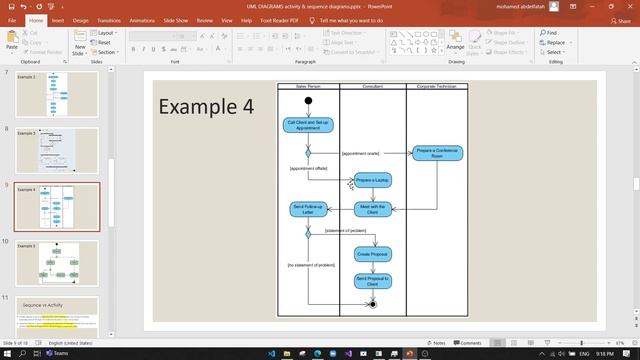Toggle Strikethrough formatting

tap(173, 49)
